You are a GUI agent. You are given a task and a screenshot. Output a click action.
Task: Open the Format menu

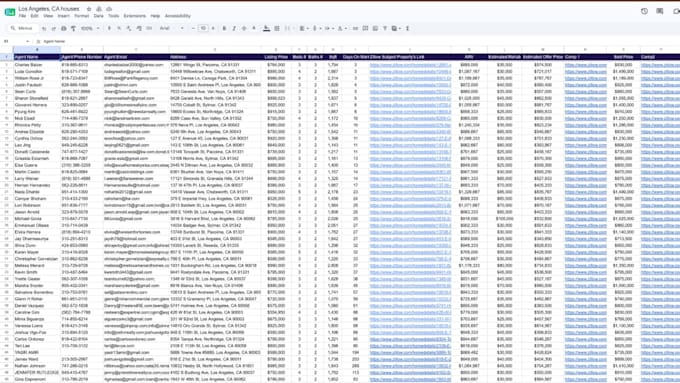82,16
